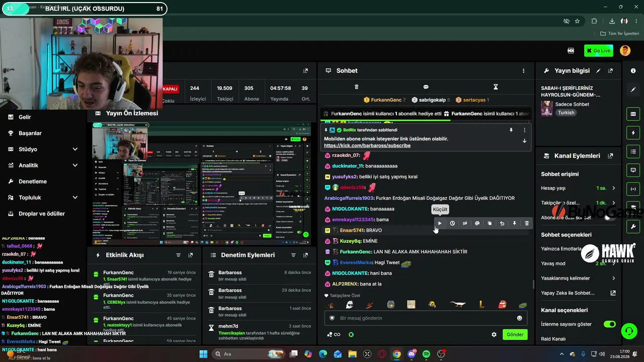
Task: Pop out the Yayın bilgisi panel
Action: click(611, 71)
